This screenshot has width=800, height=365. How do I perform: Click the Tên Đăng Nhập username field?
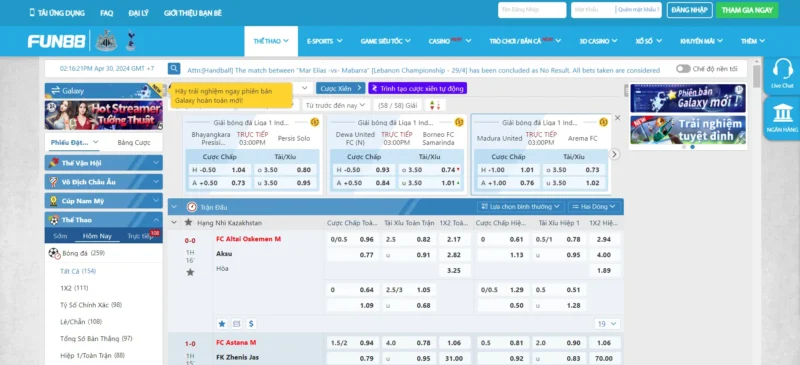point(532,10)
